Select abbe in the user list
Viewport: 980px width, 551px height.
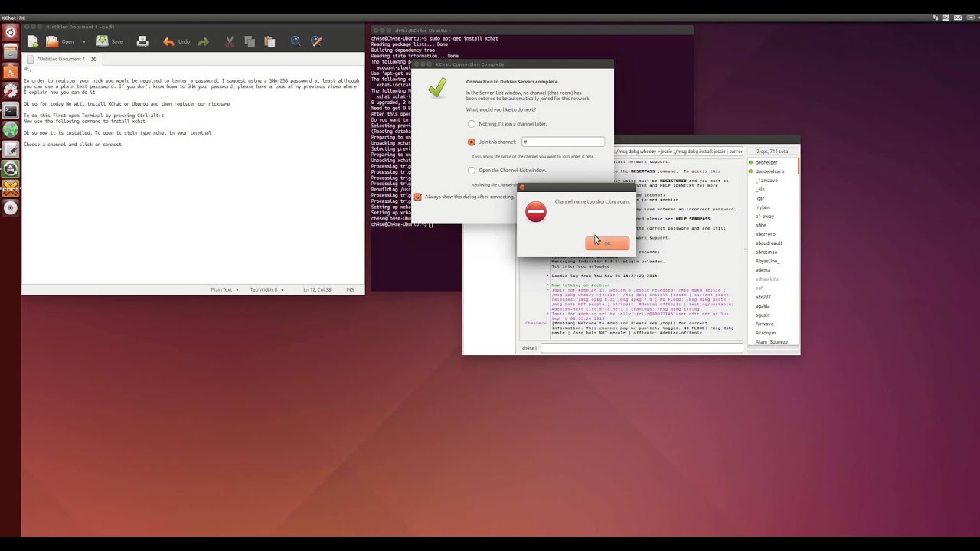761,226
